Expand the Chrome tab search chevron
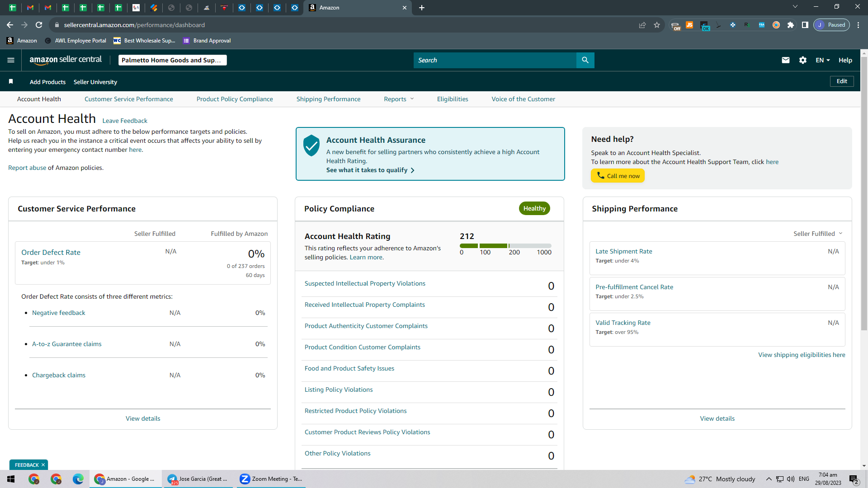The height and width of the screenshot is (488, 868). [x=795, y=7]
